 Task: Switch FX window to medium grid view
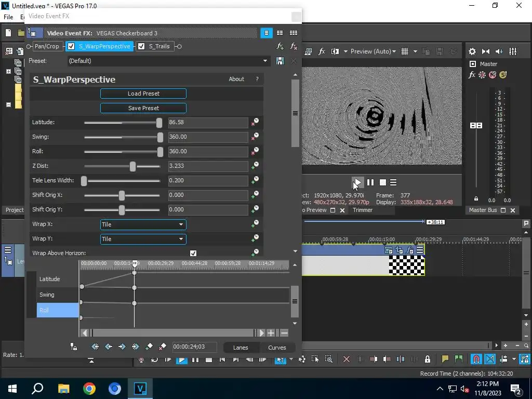pos(280,33)
